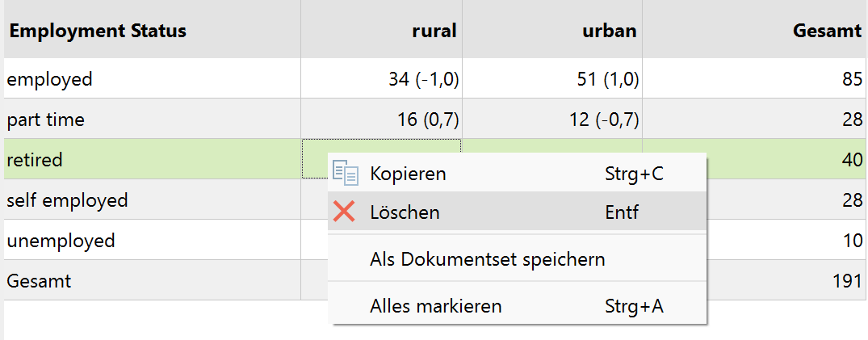Select the part time row label

[45, 120]
